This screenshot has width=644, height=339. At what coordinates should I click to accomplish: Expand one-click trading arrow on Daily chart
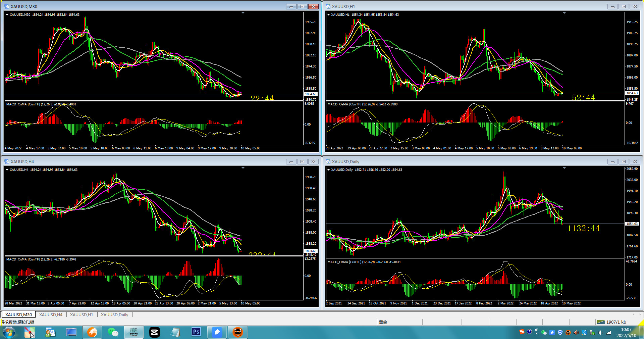pyautogui.click(x=328, y=170)
